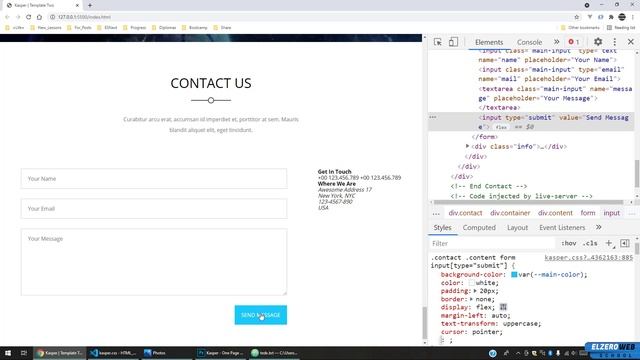
Task: Toggle the device toolbar icon
Action: (x=453, y=42)
